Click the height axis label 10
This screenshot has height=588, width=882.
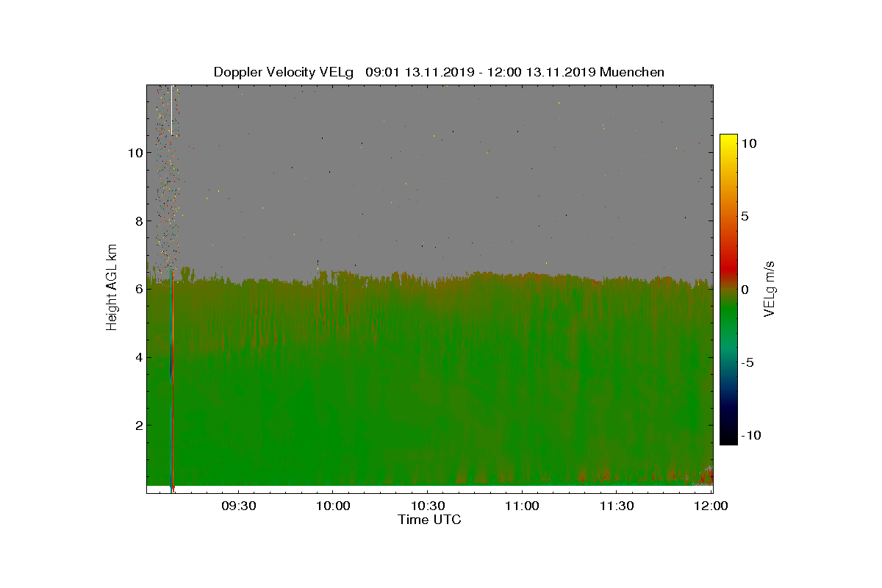click(134, 153)
